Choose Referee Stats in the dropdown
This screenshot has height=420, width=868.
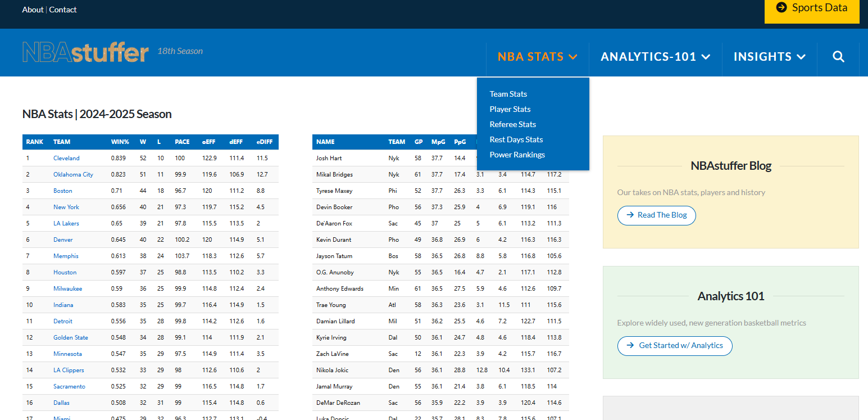[x=513, y=124]
